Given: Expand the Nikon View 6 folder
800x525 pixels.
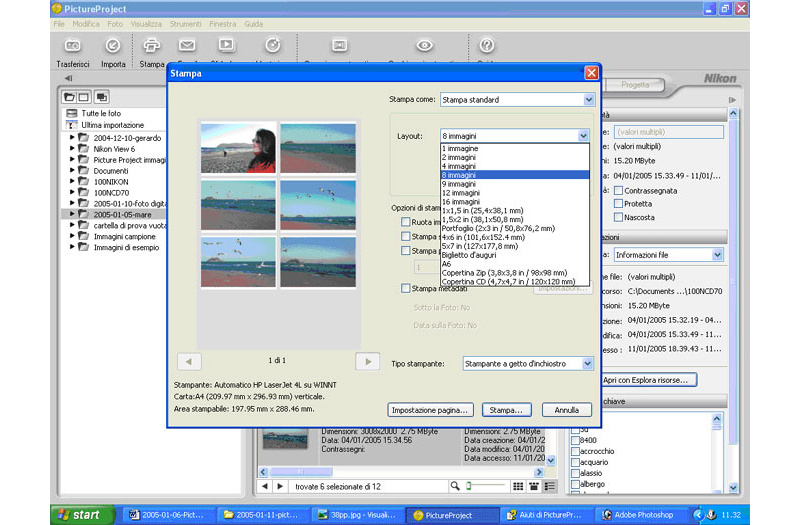Looking at the screenshot, I should pyautogui.click(x=72, y=148).
